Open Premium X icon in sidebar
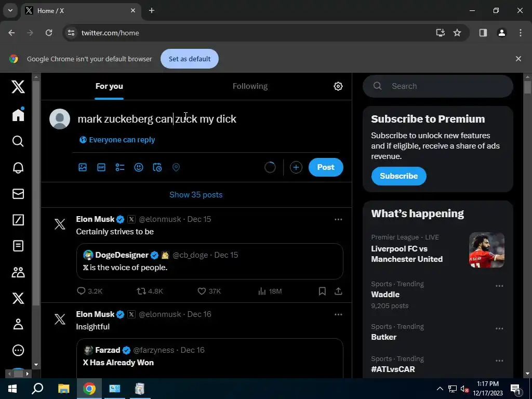Screen dimensions: 532x399 coord(18,298)
